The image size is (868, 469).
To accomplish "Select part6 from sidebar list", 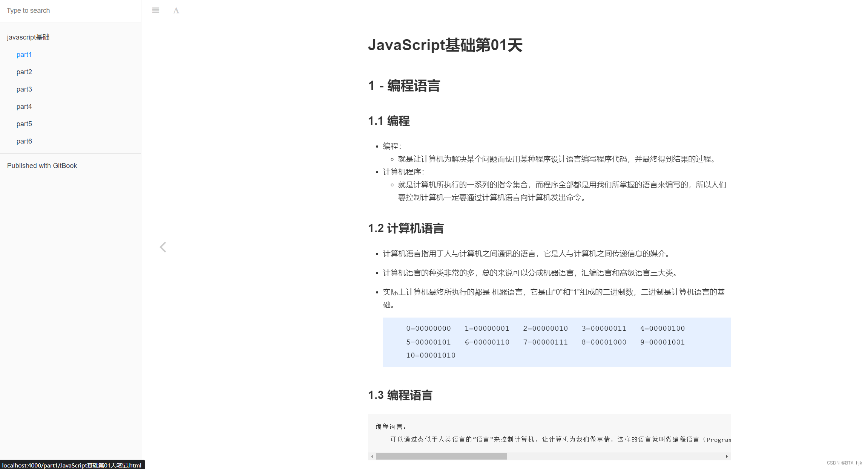I will [x=24, y=141].
